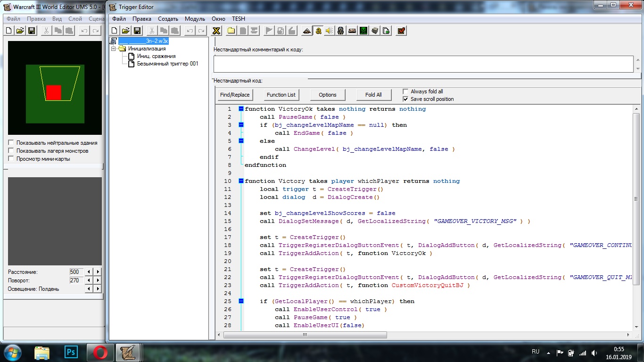Open the Object Manager cube icon
644x362 pixels.
pyautogui.click(x=375, y=31)
